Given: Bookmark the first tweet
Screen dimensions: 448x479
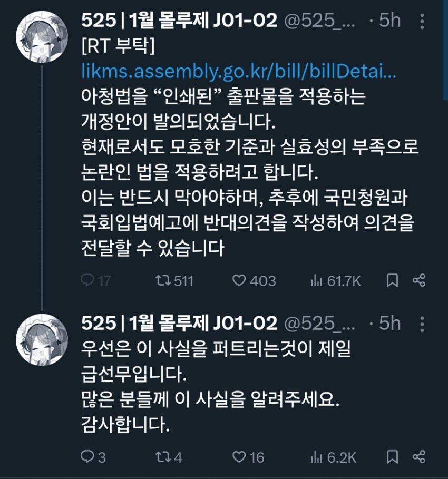Looking at the screenshot, I should 392,280.
